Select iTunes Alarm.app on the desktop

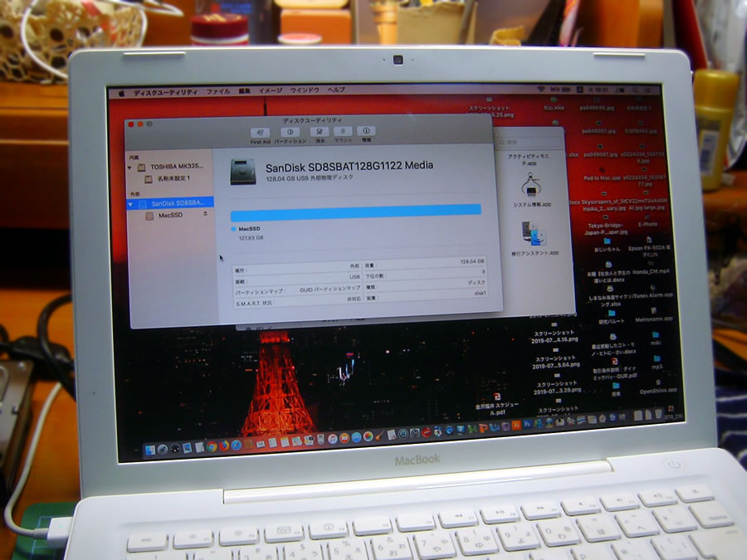[653, 292]
